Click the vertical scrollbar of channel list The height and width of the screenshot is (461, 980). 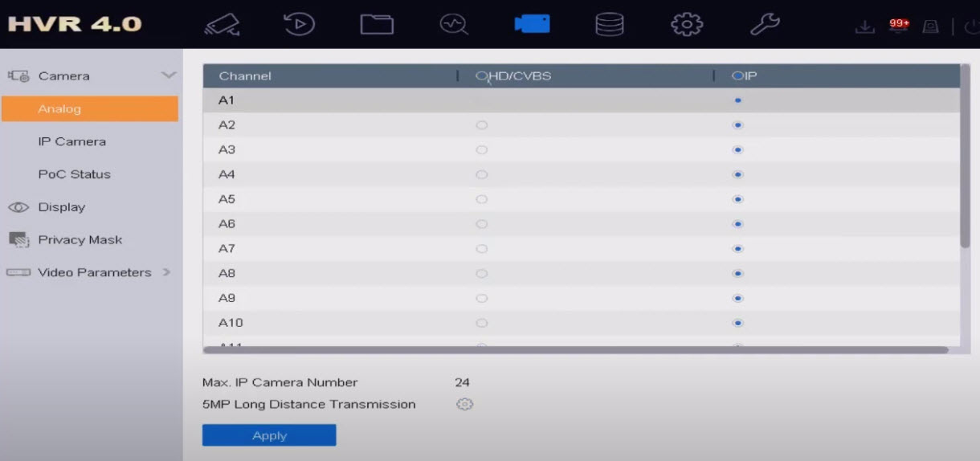tap(965, 161)
